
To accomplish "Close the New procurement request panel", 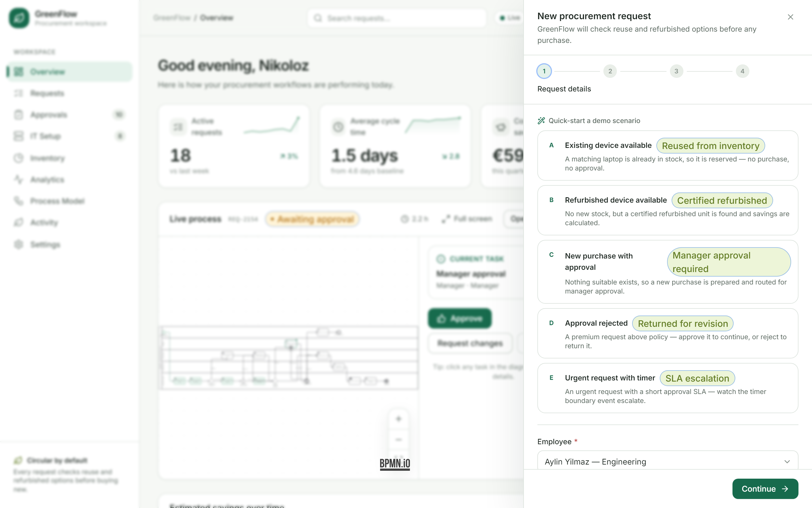I will click(x=790, y=17).
